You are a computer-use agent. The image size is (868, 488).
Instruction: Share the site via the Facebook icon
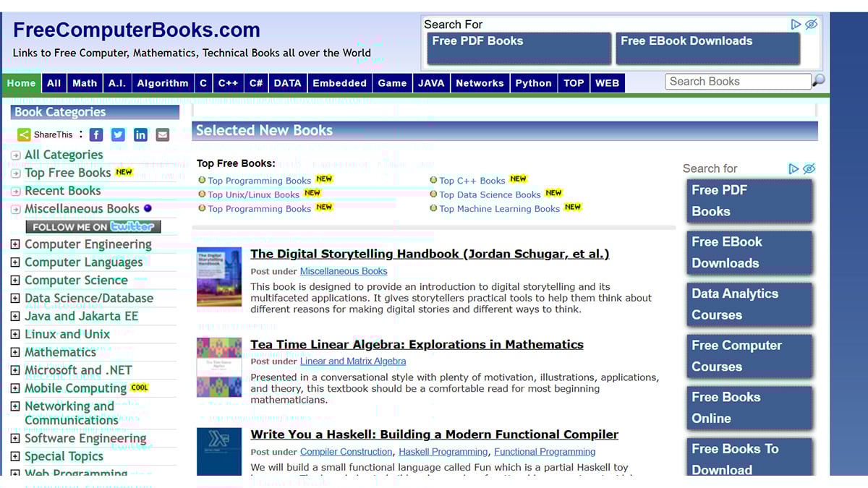(x=96, y=134)
